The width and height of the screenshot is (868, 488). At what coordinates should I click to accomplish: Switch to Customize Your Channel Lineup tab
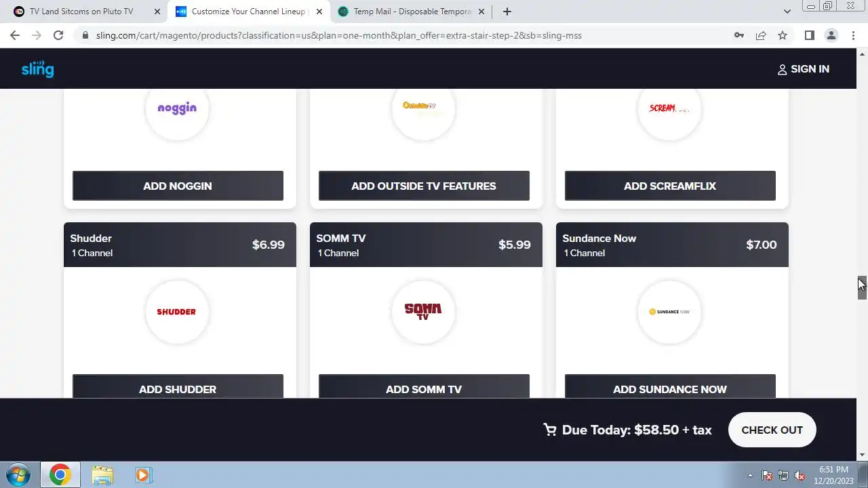tap(248, 12)
